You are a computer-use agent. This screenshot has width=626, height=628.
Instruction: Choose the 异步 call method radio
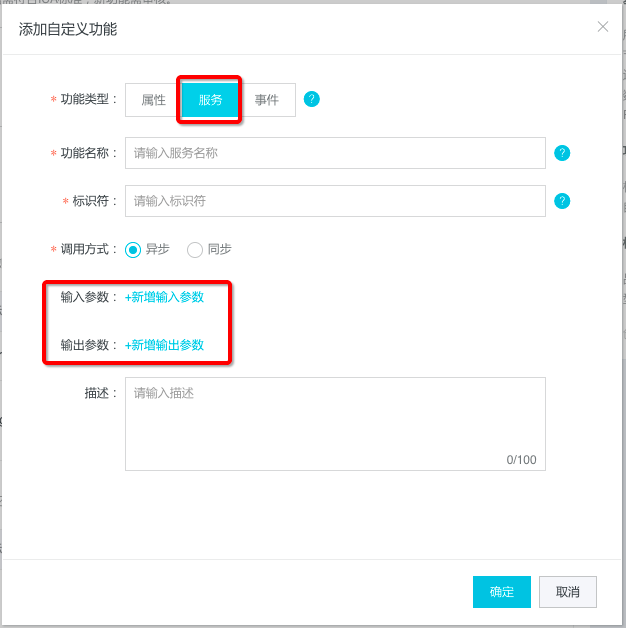[x=133, y=249]
